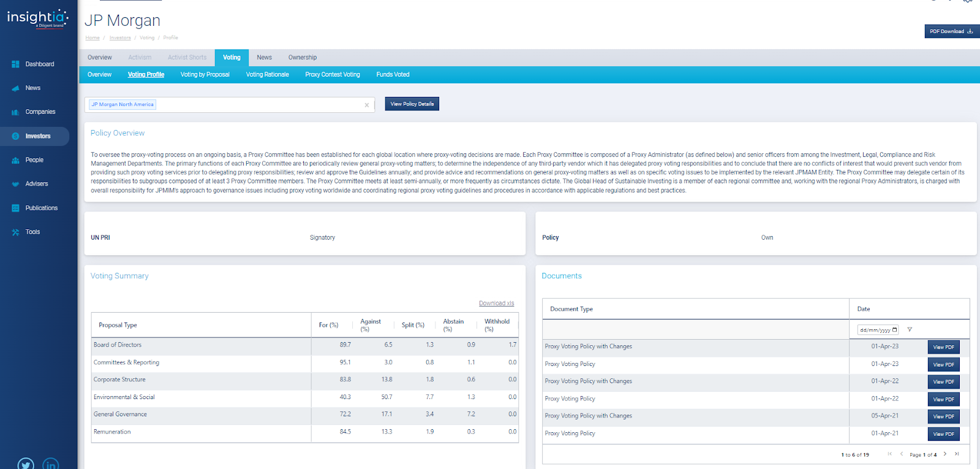
Task: Click the Companies chart icon in sidebar
Action: [15, 112]
